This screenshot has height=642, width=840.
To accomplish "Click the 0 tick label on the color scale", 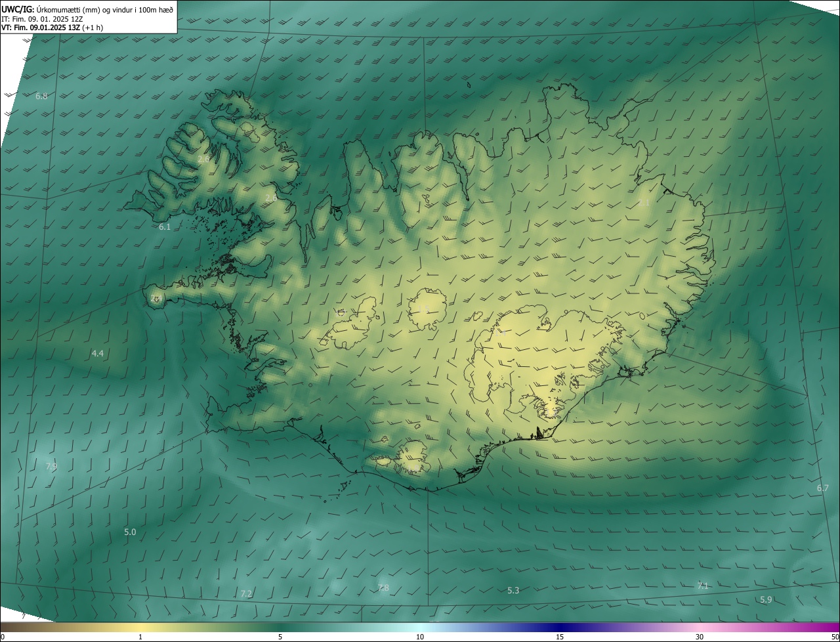I will click(3, 637).
